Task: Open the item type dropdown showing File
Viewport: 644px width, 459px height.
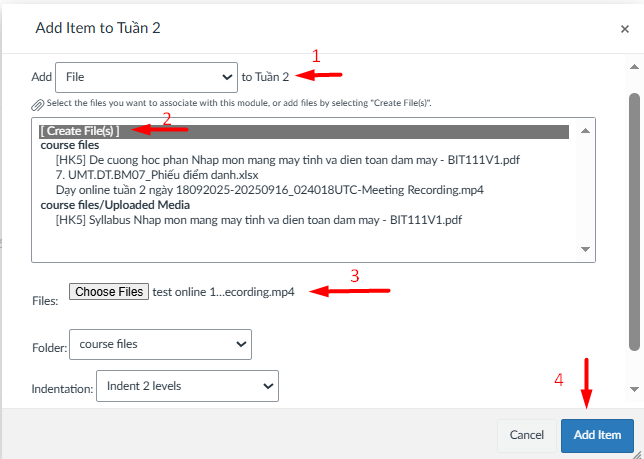Action: (145, 76)
